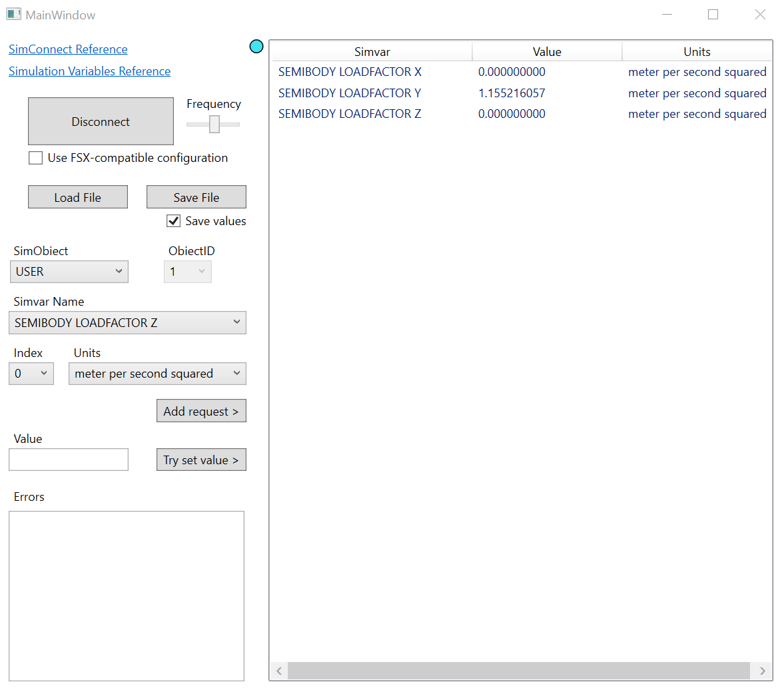Click the Frequency slider thumb
784x690 pixels.
[214, 124]
